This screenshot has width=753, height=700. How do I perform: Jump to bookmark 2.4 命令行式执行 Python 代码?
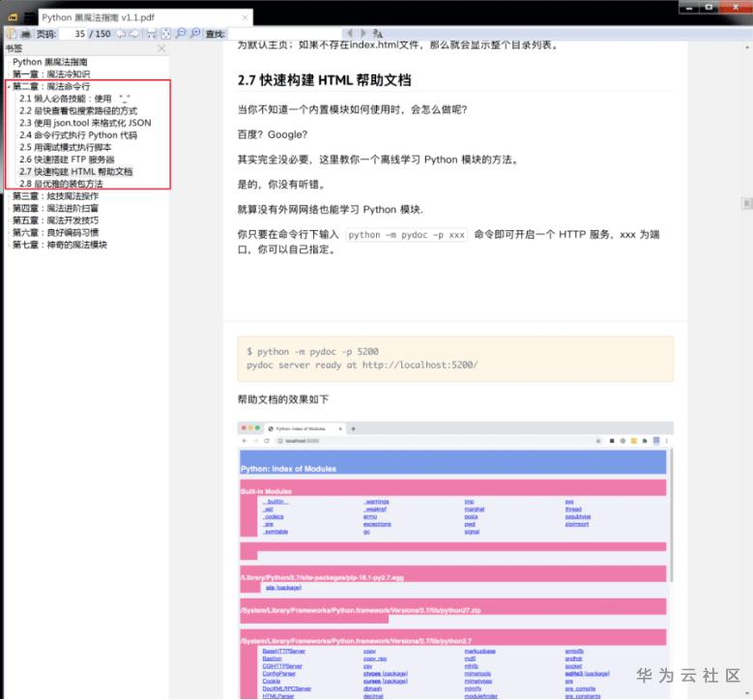[x=78, y=135]
